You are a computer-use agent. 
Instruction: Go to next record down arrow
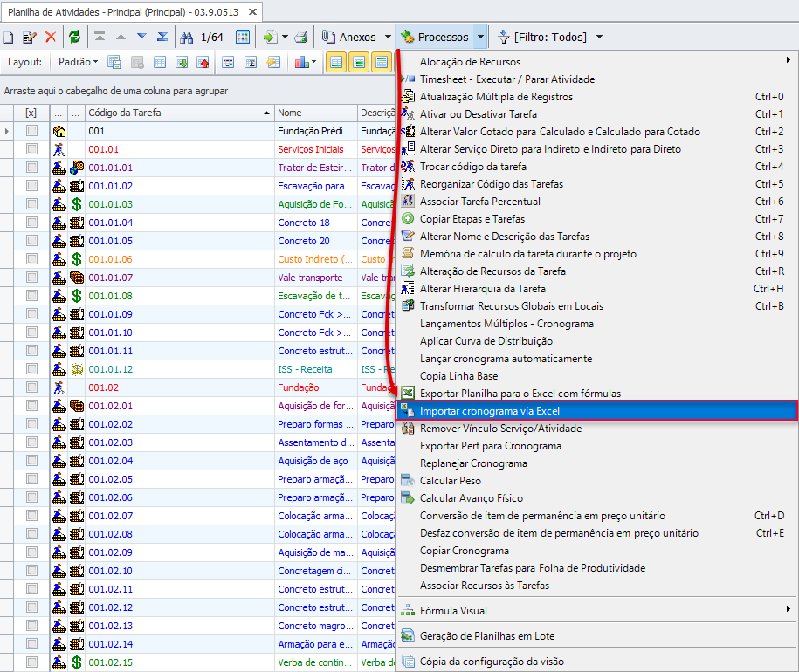click(x=141, y=37)
